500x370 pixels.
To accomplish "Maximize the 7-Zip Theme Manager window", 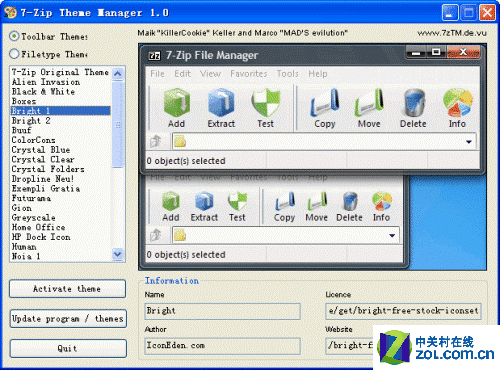I will [x=468, y=13].
